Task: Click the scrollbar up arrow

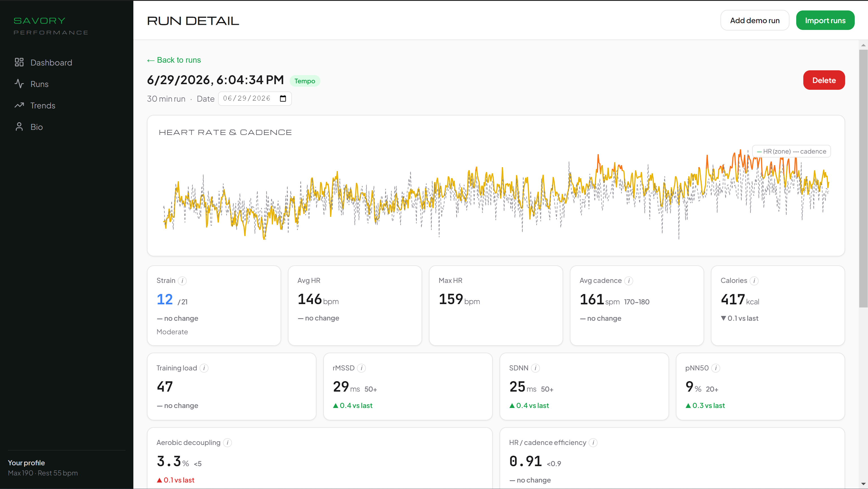Action: coord(863,45)
